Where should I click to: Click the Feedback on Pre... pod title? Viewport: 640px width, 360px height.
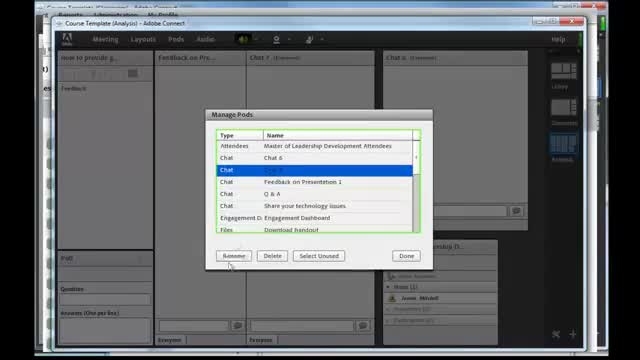(x=187, y=58)
